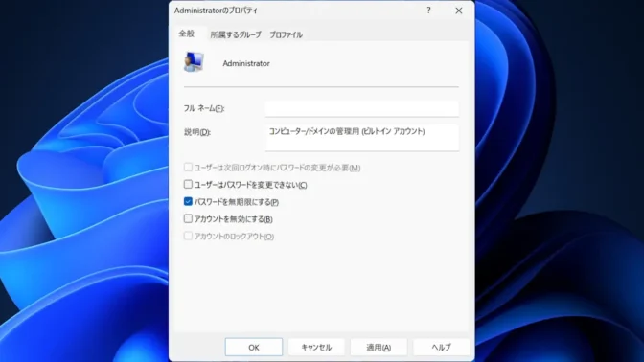The width and height of the screenshot is (644, 362).
Task: Click the フル ネーム(F): label
Action: pyautogui.click(x=204, y=109)
